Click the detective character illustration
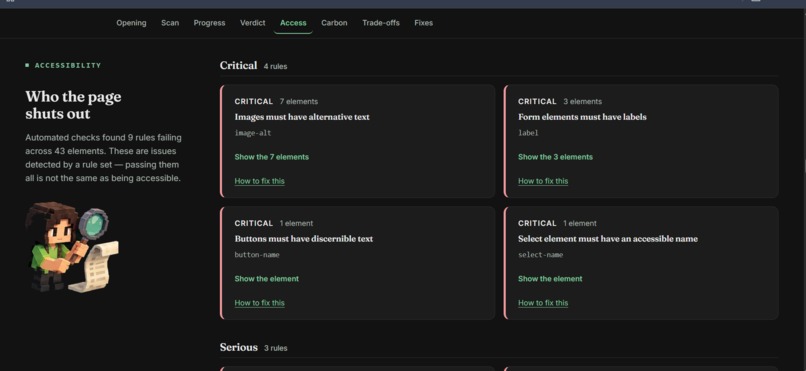The image size is (806, 371). pos(72,247)
